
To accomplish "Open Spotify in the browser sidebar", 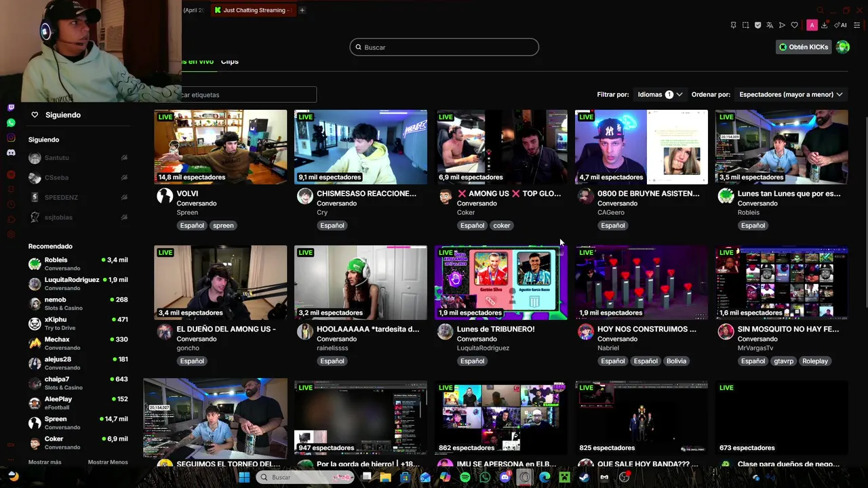I will click(11, 175).
